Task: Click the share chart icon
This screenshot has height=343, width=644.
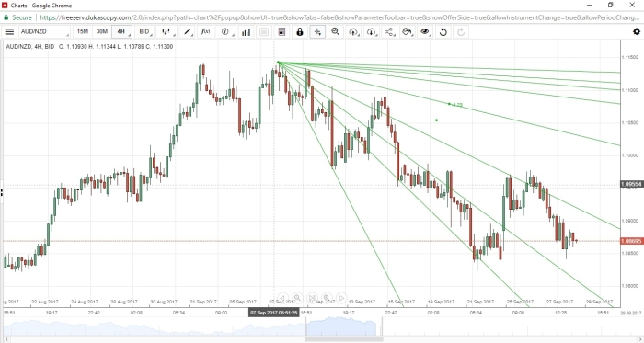Action: pyautogui.click(x=389, y=31)
